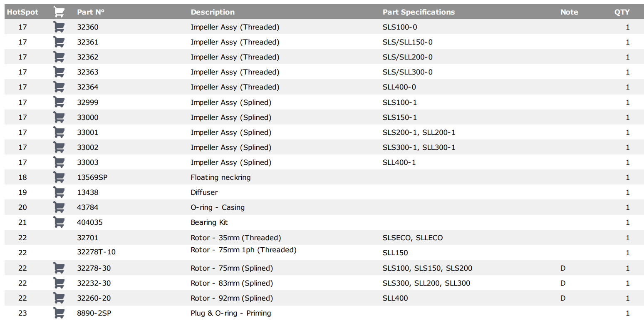Click the Description column header
644x326 pixels.
[213, 12]
